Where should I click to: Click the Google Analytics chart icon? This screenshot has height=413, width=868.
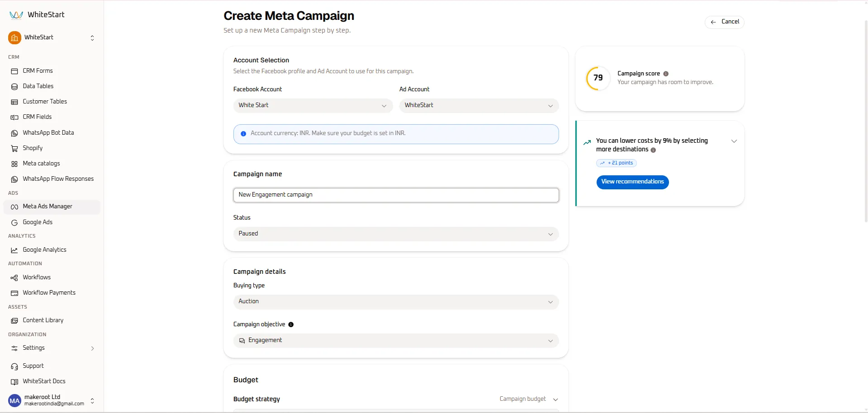14,250
